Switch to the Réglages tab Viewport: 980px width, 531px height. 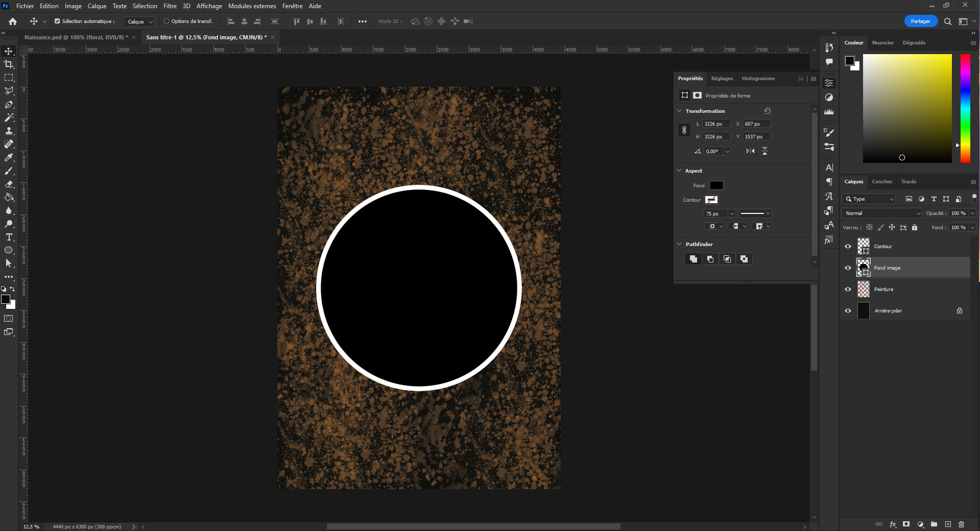tap(722, 79)
